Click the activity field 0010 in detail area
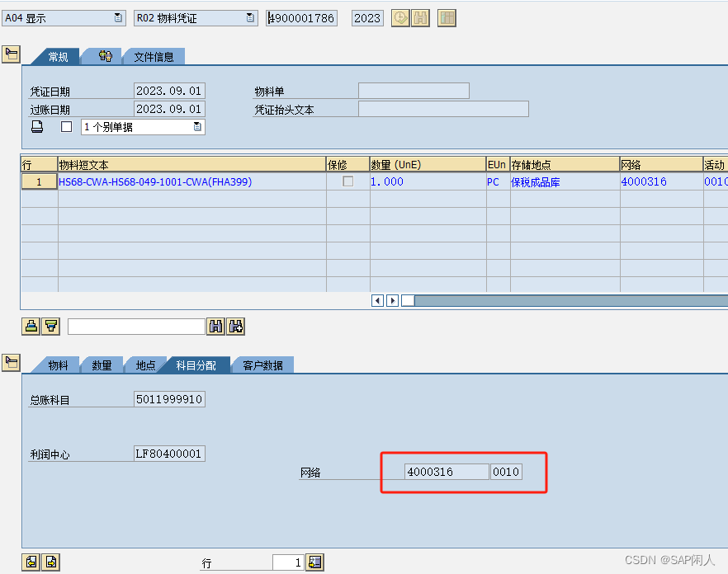Viewport: 728px width, 574px height. [506, 472]
